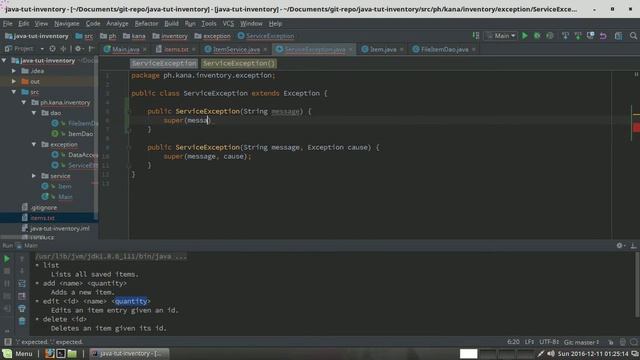This screenshot has width=640, height=360.
Task: Expand the out folder
Action: point(14,81)
